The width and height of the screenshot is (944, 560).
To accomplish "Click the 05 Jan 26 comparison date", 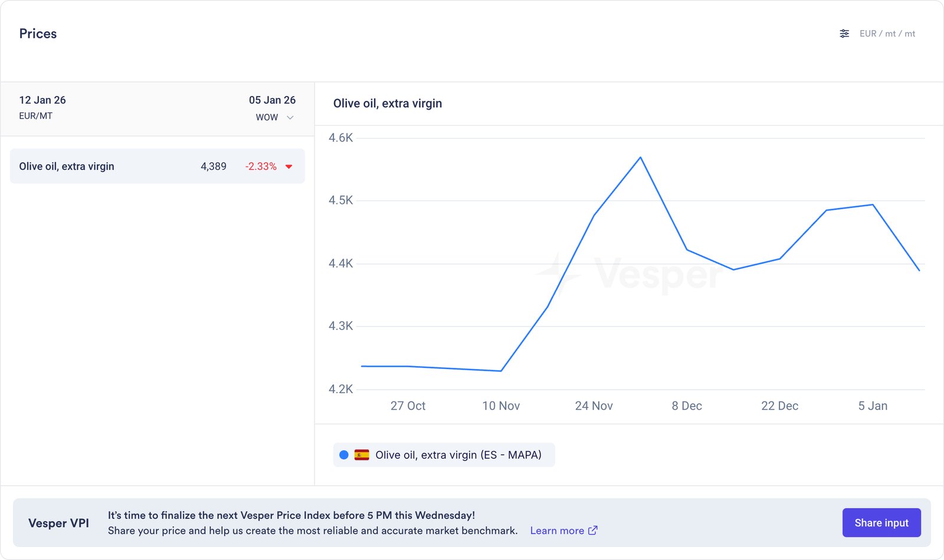I will pyautogui.click(x=272, y=100).
